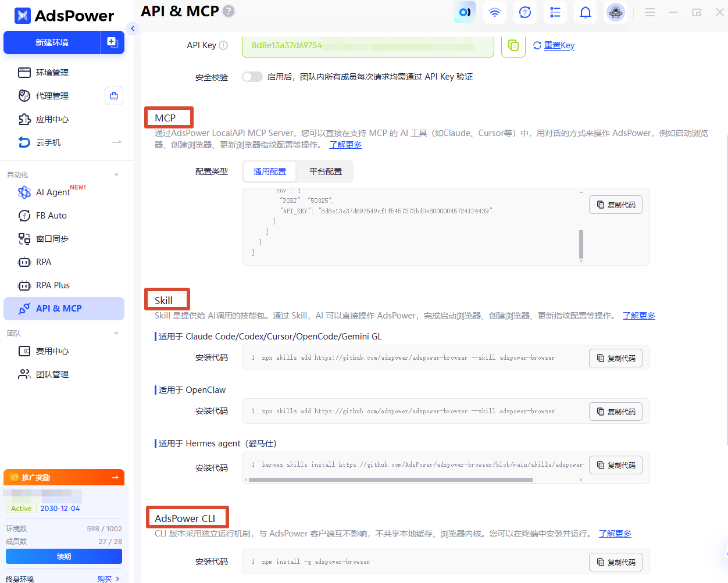
Task: Open AI Agent in sidebar
Action: tap(53, 192)
